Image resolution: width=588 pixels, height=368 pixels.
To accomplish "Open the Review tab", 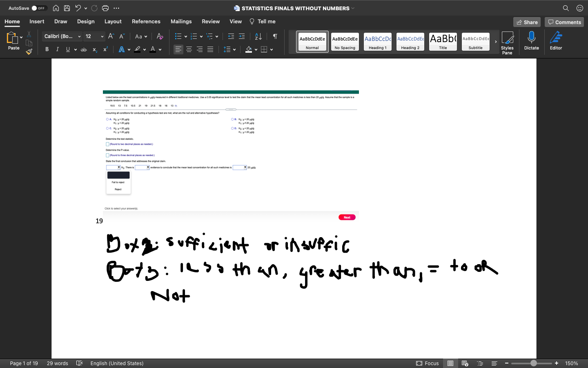I will pyautogui.click(x=211, y=21).
